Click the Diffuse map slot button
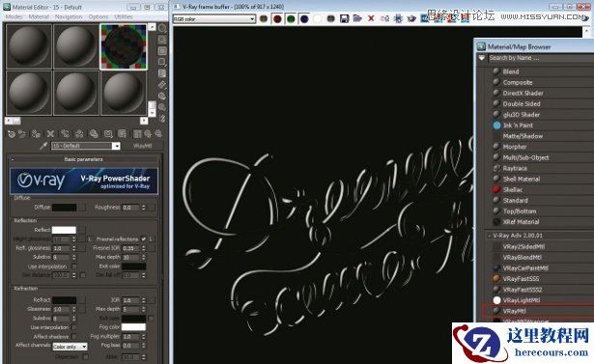Viewport: 594px width, 364px height. click(x=82, y=208)
